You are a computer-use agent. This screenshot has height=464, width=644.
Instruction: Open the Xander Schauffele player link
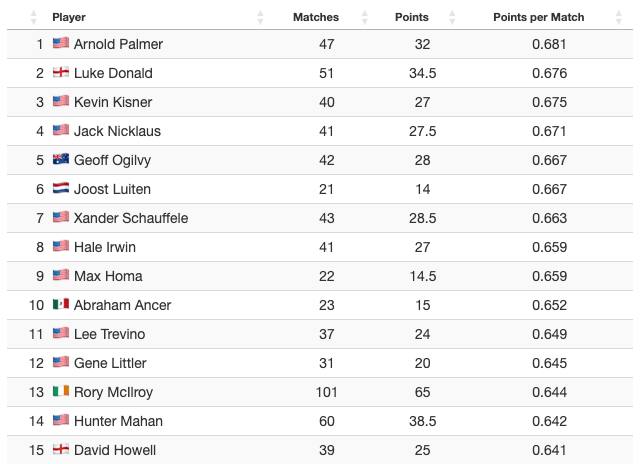131,218
